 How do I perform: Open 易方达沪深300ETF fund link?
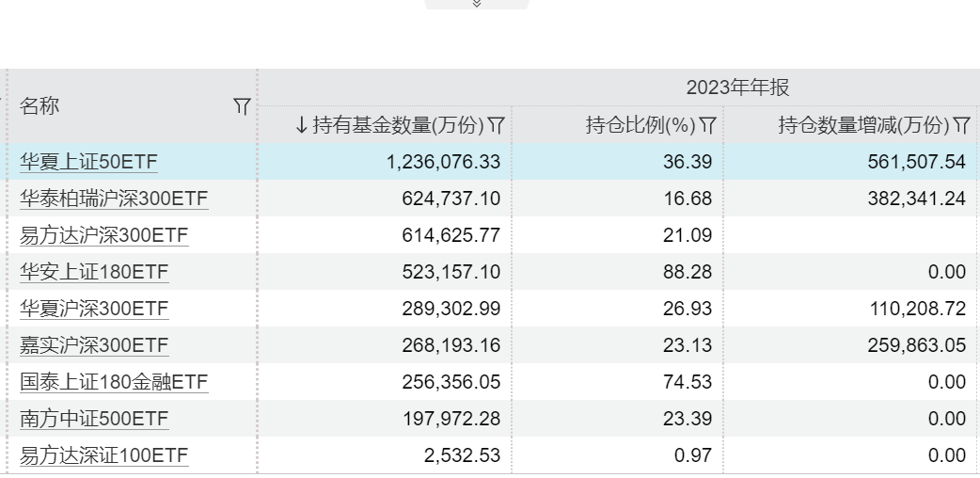pyautogui.click(x=103, y=235)
